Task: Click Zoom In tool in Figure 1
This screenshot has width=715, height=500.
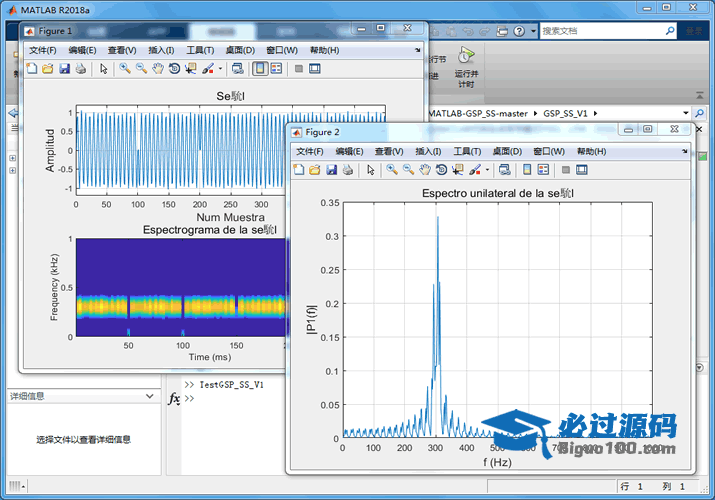Action: pyautogui.click(x=125, y=69)
